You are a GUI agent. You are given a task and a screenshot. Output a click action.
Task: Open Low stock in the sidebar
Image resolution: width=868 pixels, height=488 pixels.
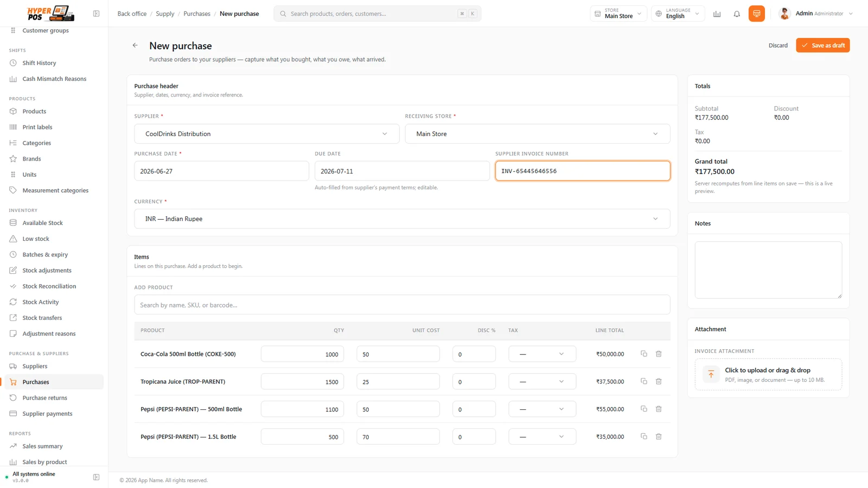point(36,239)
